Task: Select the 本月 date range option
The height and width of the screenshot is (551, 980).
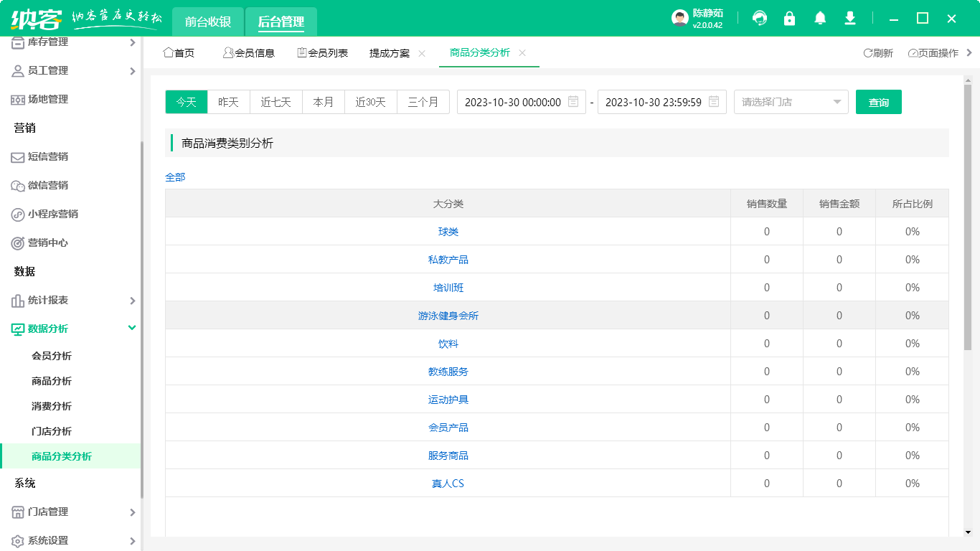Action: click(323, 102)
